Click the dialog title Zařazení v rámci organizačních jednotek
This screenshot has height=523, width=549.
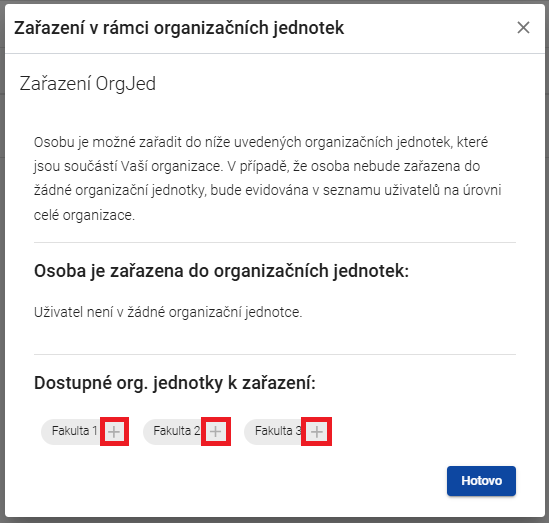point(179,28)
